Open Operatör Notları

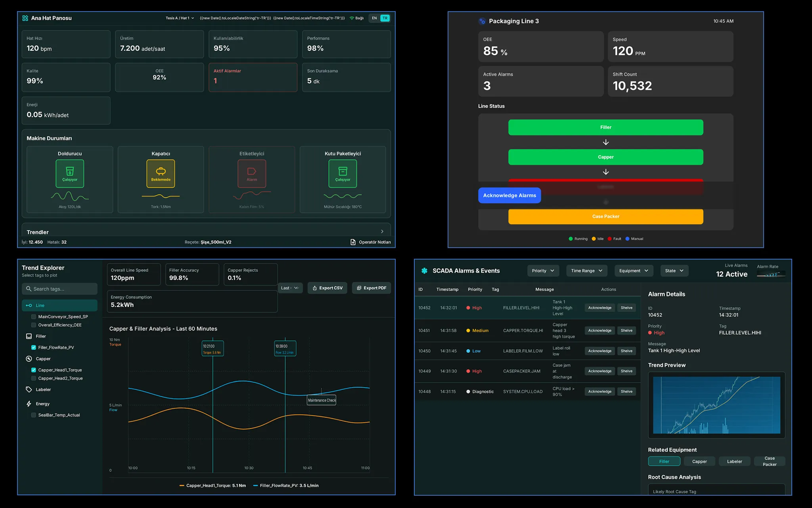pyautogui.click(x=371, y=242)
